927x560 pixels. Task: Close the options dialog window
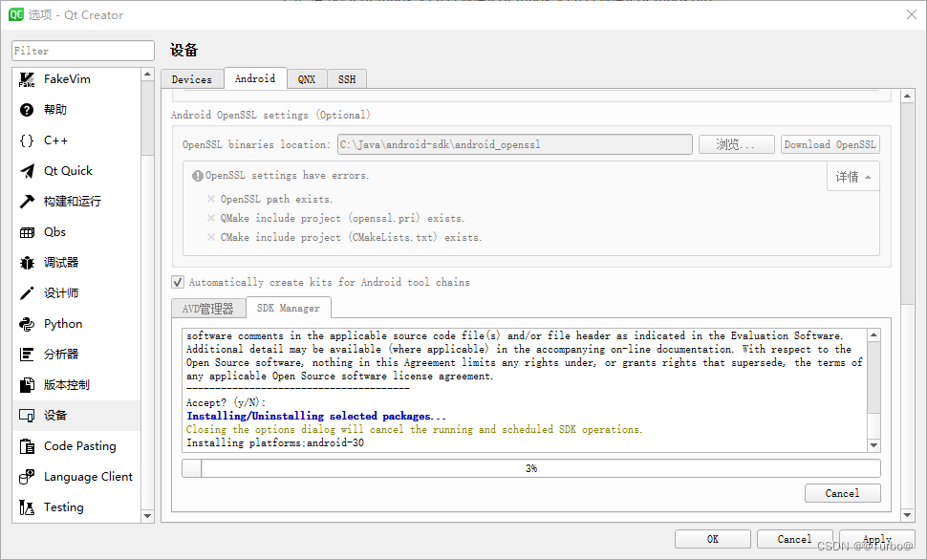[x=912, y=14]
